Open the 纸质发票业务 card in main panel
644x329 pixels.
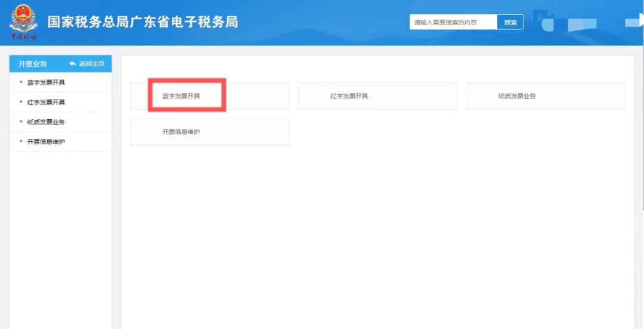click(x=546, y=96)
